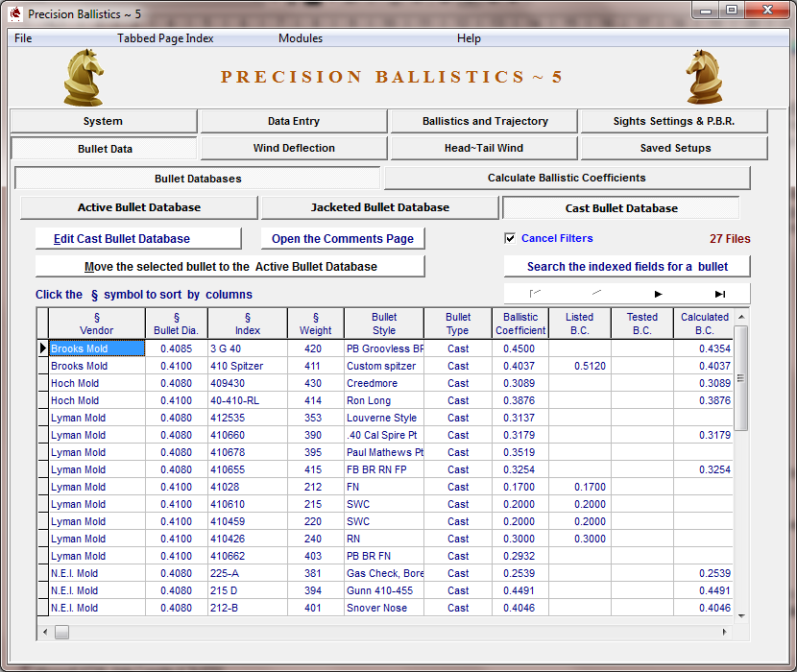The image size is (797, 672).
Task: Click the '40-410-RL' index cell
Action: point(248,400)
